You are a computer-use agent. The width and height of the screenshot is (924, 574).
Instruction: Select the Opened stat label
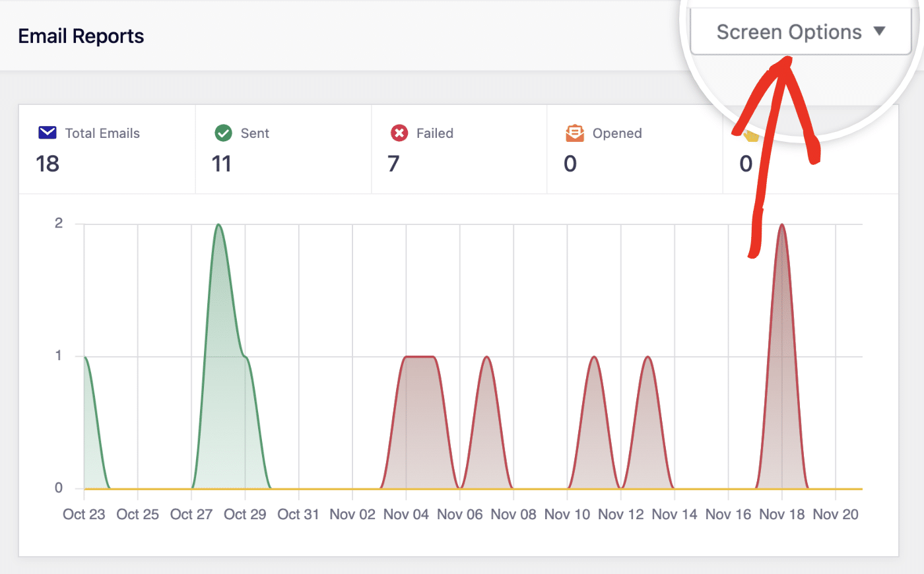[617, 133]
